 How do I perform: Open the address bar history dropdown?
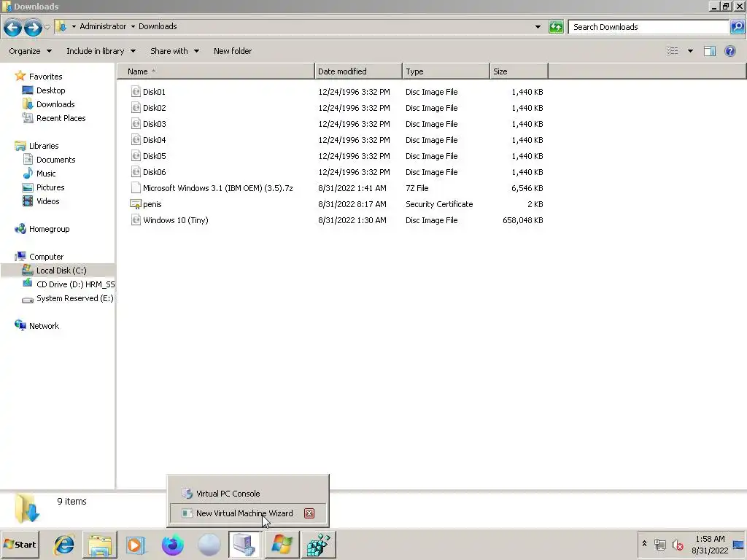538,27
